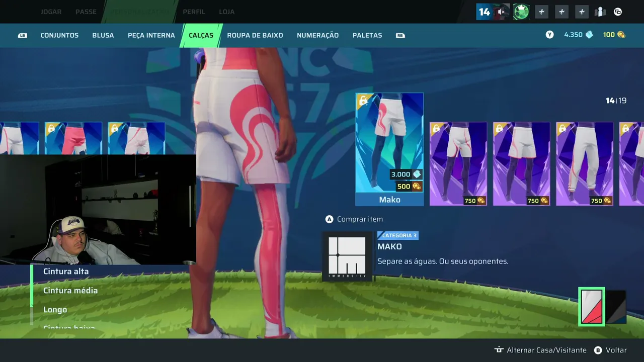Select the long white pants item card
The image size is (644, 362).
(585, 164)
